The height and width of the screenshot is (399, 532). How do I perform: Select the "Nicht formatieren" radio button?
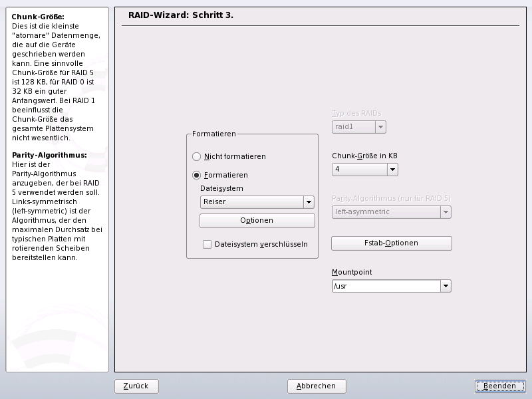coord(196,156)
